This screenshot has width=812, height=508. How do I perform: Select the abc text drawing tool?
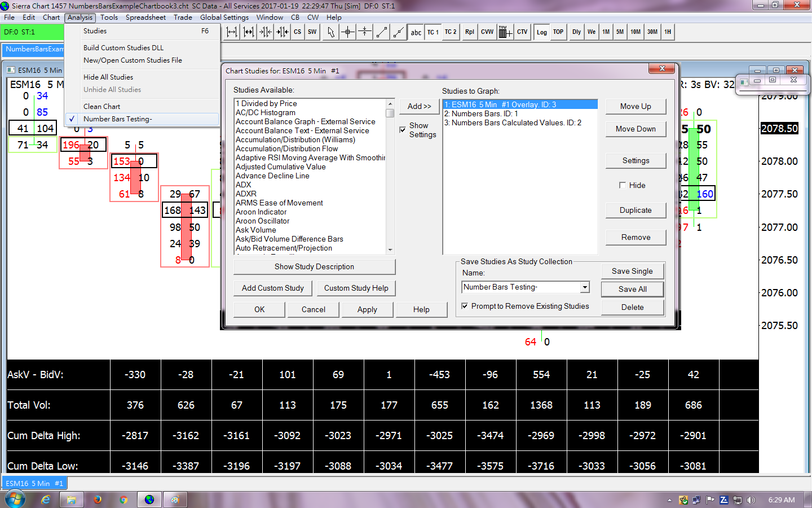[x=416, y=32]
